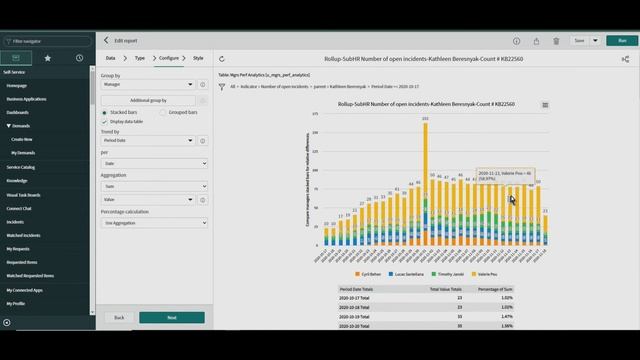Open the per Date dropdown
Screen dimensions: 640x360
point(154,163)
